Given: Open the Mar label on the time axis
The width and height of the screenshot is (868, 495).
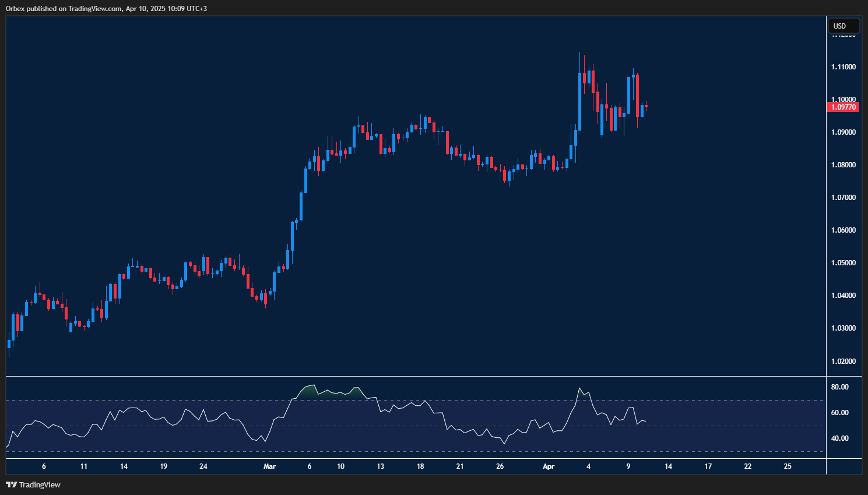Looking at the screenshot, I should (270, 466).
